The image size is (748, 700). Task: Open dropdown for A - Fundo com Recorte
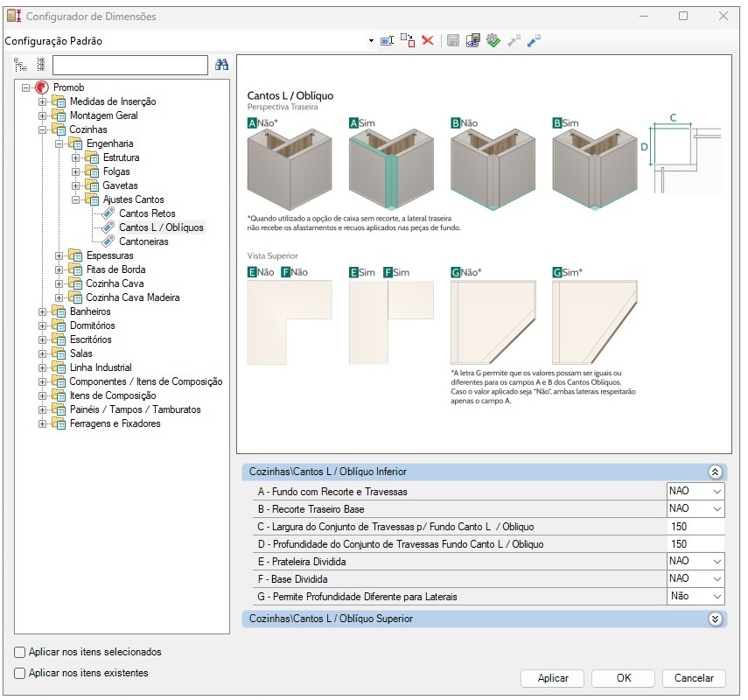[x=717, y=492]
